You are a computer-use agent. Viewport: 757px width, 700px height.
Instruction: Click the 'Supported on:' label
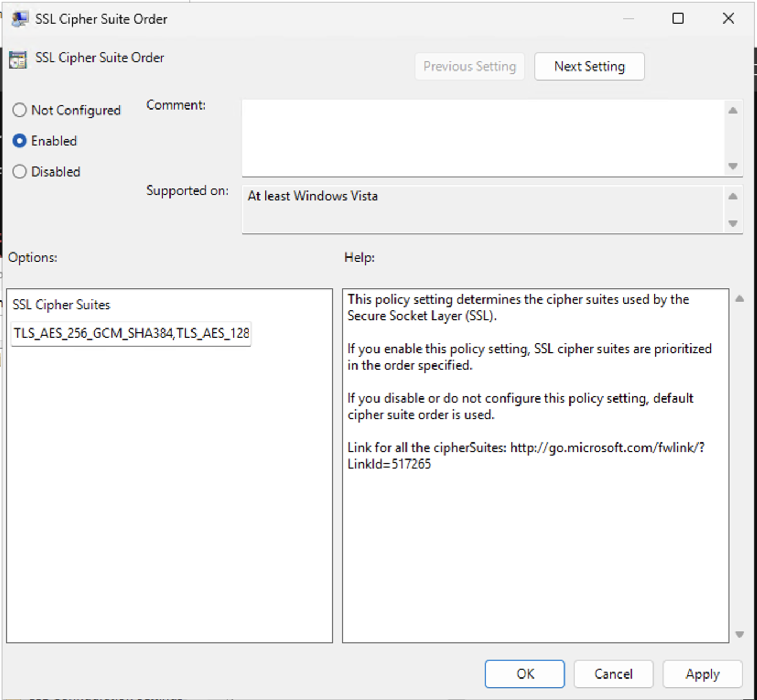187,191
